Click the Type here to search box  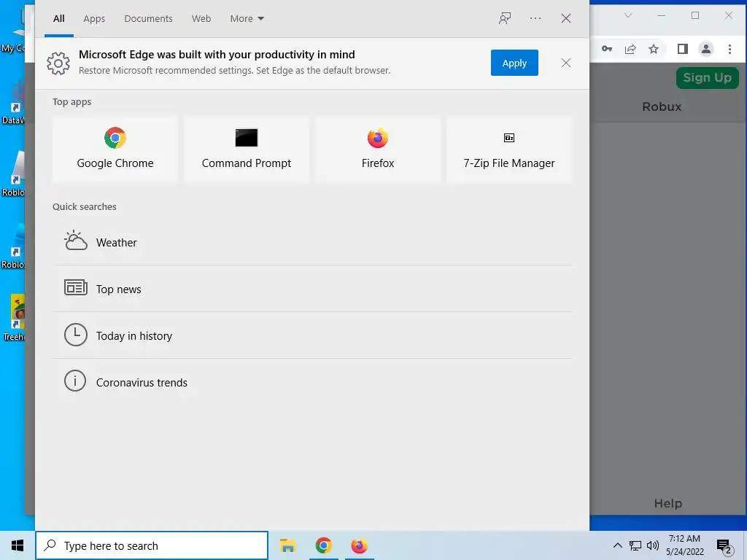click(x=152, y=545)
